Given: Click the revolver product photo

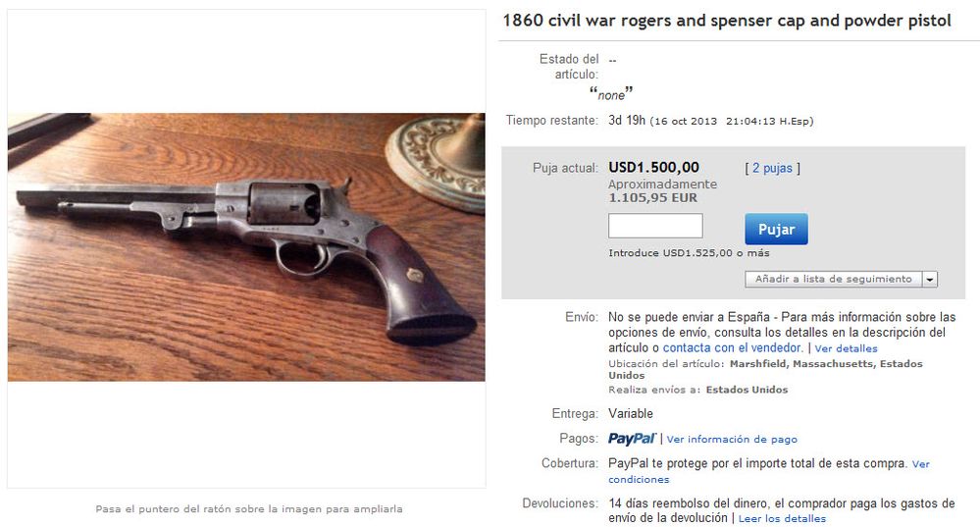Looking at the screenshot, I should (246, 247).
